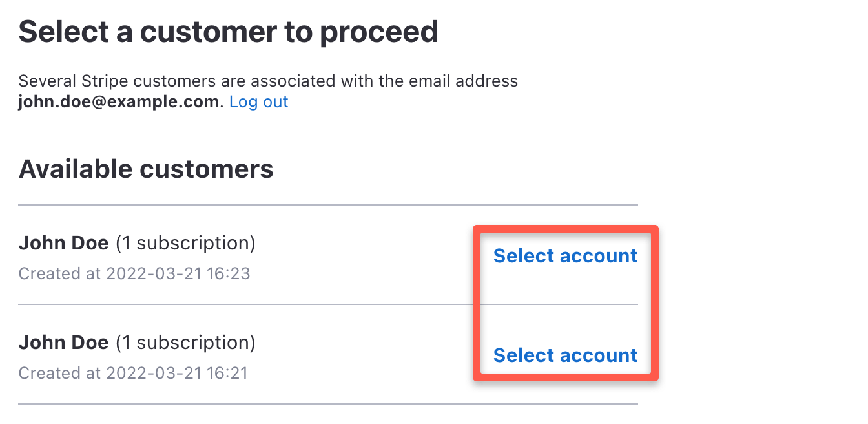This screenshot has width=868, height=424.
Task: Click the red highlight border around account links
Action: coord(475,304)
